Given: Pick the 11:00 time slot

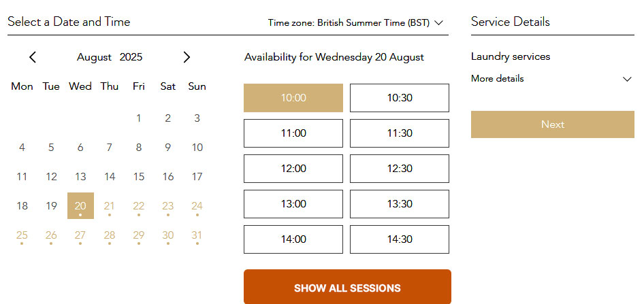Looking at the screenshot, I should tap(293, 133).
